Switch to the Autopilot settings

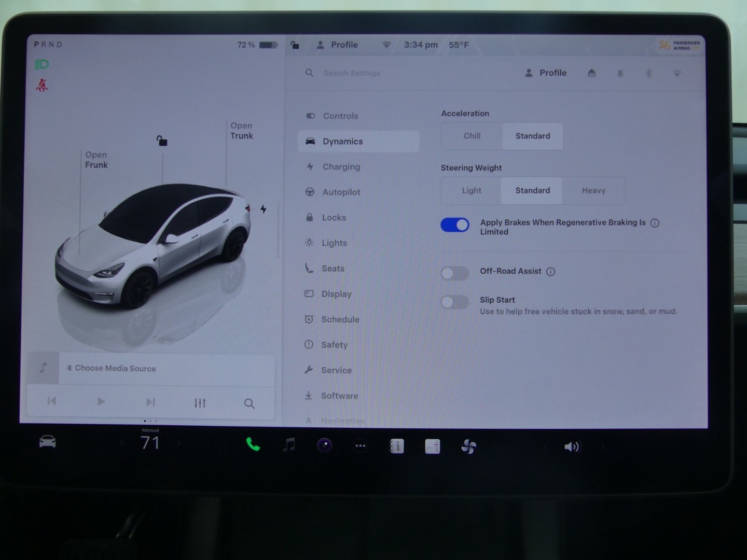click(341, 192)
